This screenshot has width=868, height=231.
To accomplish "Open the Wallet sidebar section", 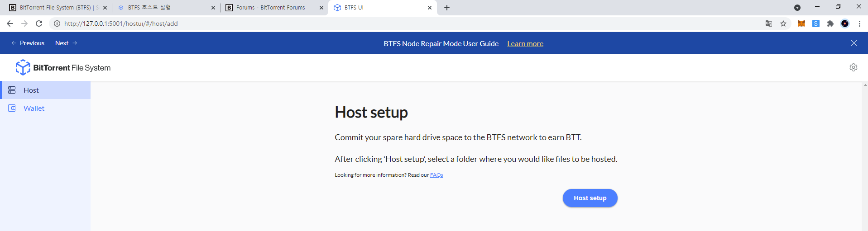I will point(45,108).
